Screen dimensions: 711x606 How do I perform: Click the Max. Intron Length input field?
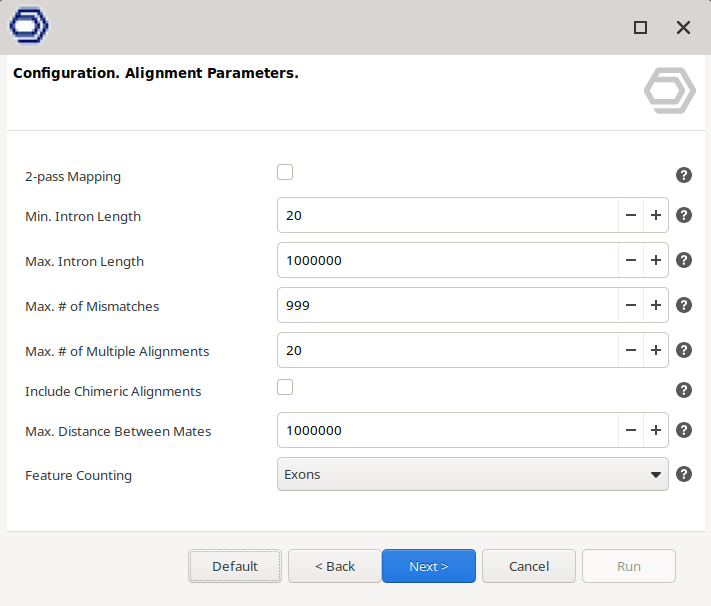click(447, 260)
